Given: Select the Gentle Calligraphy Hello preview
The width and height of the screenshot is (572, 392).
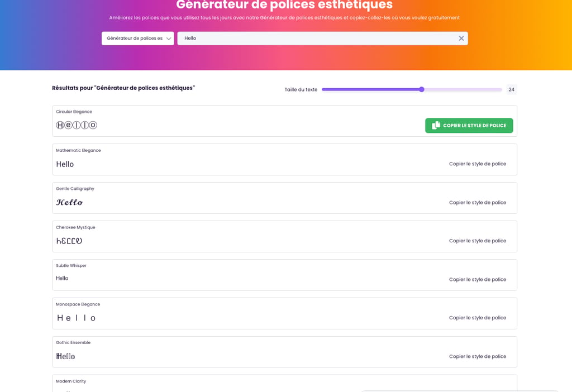Looking at the screenshot, I should (x=70, y=203).
